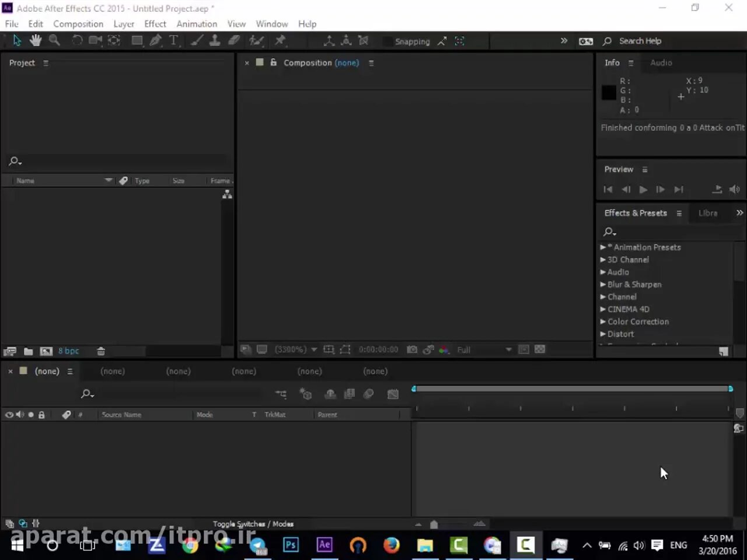Select the Zoom magnifier tool
The width and height of the screenshot is (747, 560).
(x=54, y=40)
